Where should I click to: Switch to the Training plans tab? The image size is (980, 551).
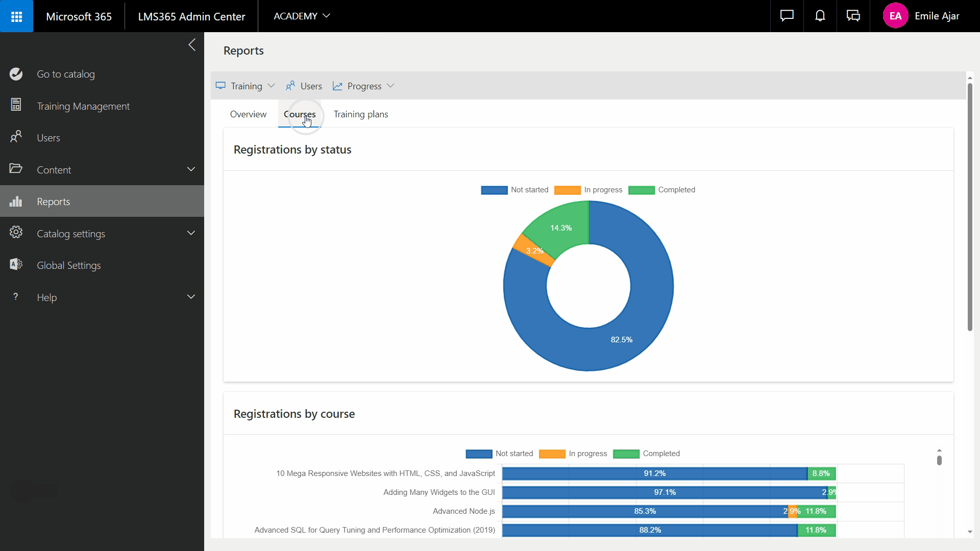tap(360, 114)
